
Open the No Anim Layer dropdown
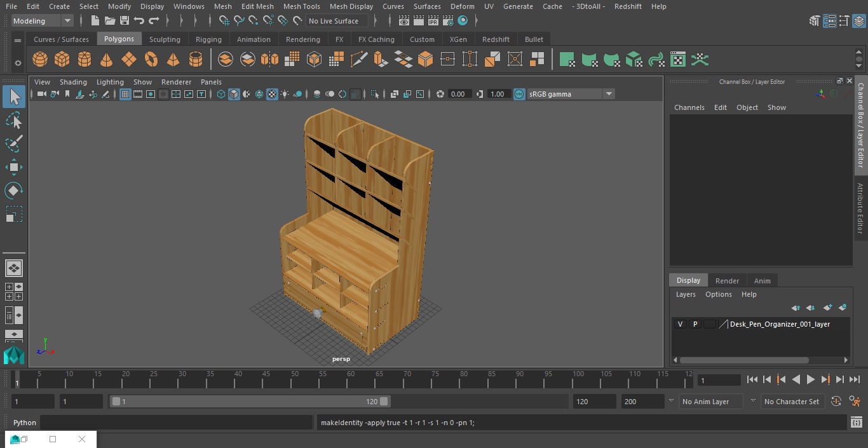pyautogui.click(x=712, y=402)
